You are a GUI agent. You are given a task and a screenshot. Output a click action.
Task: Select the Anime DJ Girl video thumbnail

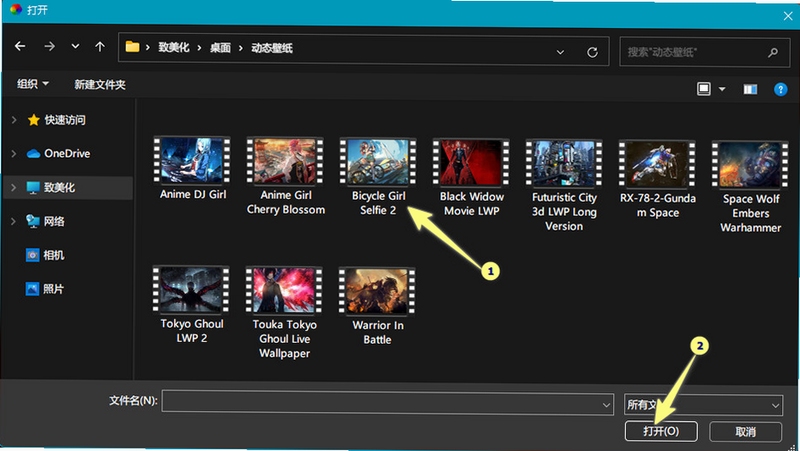[192, 160]
